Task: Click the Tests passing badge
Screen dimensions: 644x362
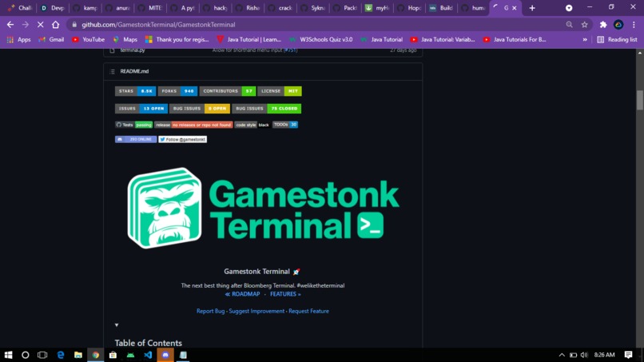Action: pos(133,125)
